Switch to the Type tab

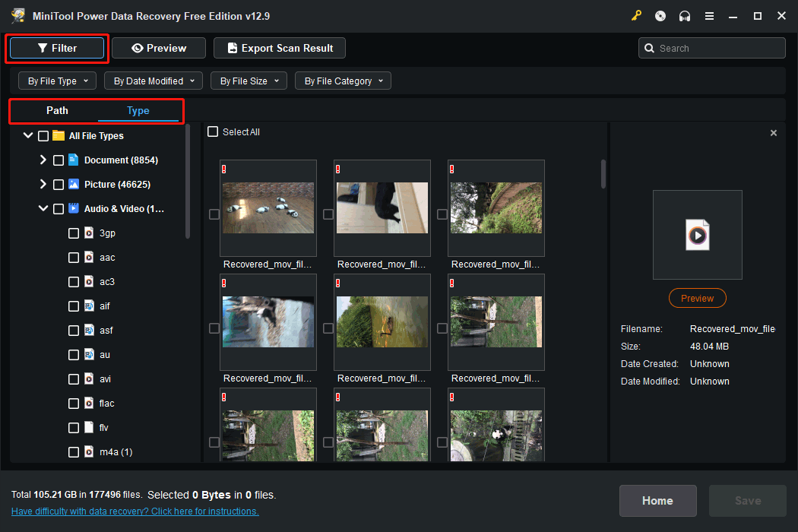tap(138, 110)
